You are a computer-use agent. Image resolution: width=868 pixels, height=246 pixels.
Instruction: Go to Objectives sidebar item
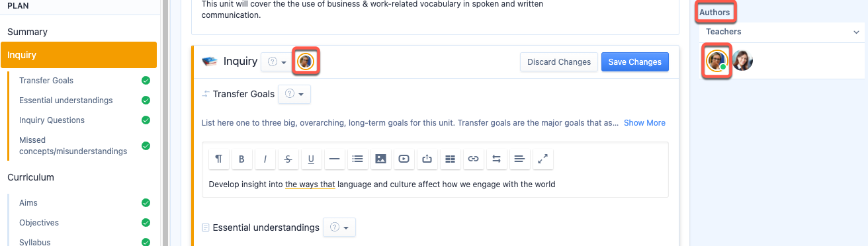(39, 223)
